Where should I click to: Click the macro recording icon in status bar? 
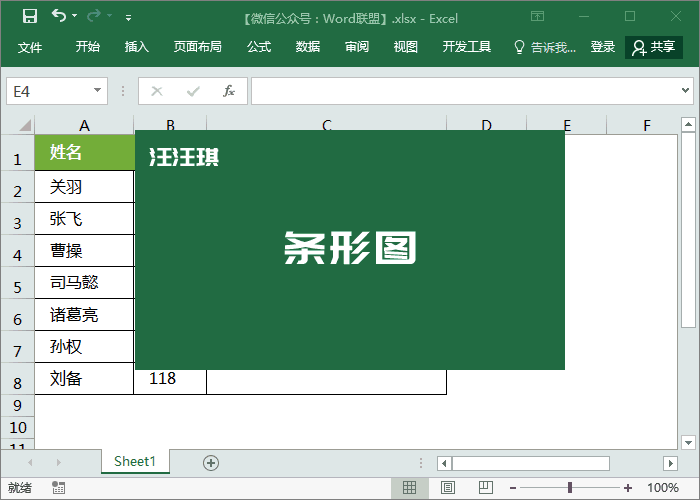58,488
